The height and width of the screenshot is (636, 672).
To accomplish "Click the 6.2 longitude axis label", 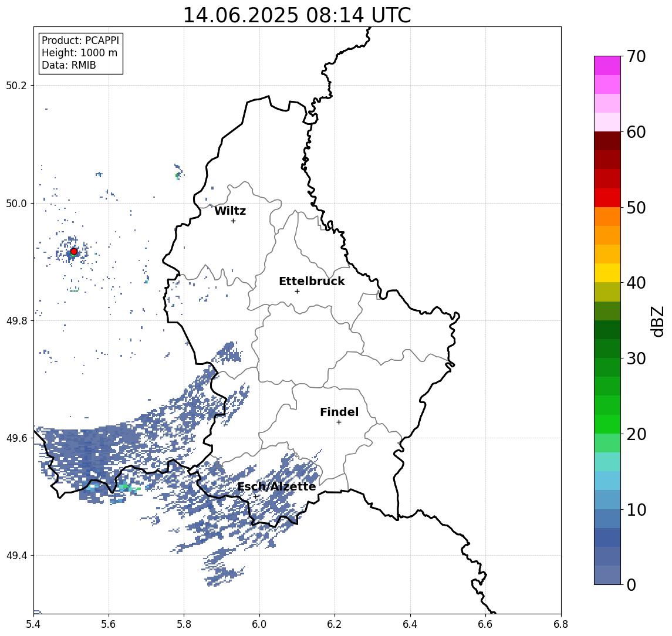I will (335, 624).
